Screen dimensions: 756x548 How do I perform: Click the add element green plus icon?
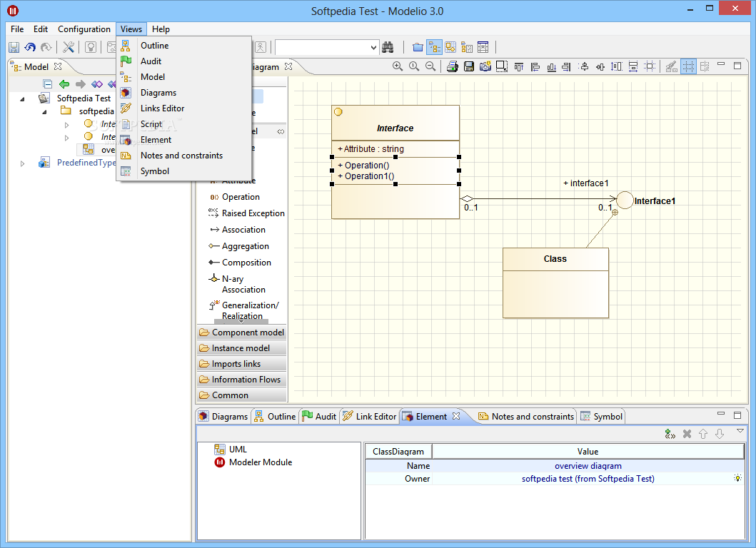point(670,434)
